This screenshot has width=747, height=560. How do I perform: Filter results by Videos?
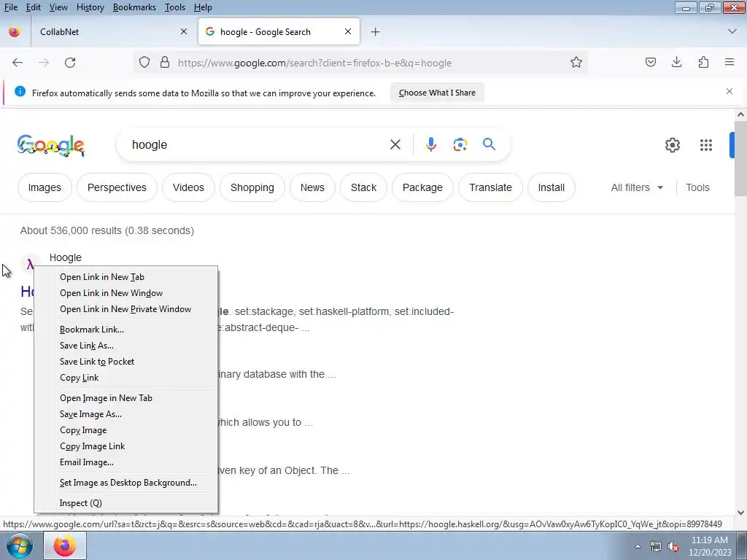coord(188,187)
